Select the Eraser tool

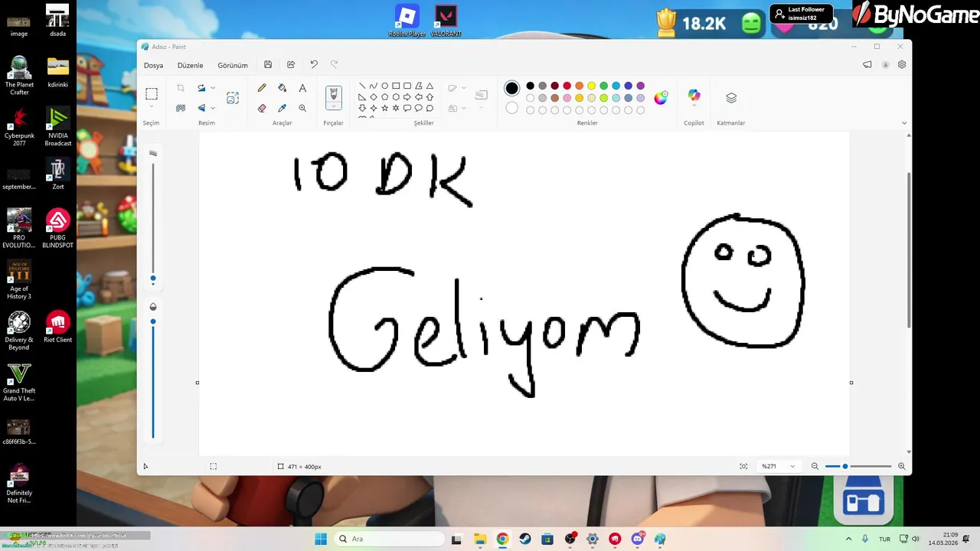point(262,108)
